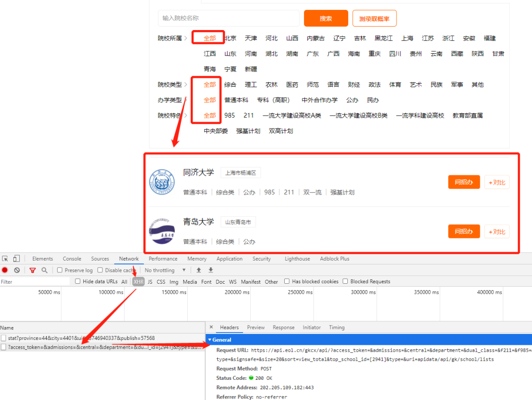
Task: Click the import HAR upload arrow icon
Action: pyautogui.click(x=199, y=270)
